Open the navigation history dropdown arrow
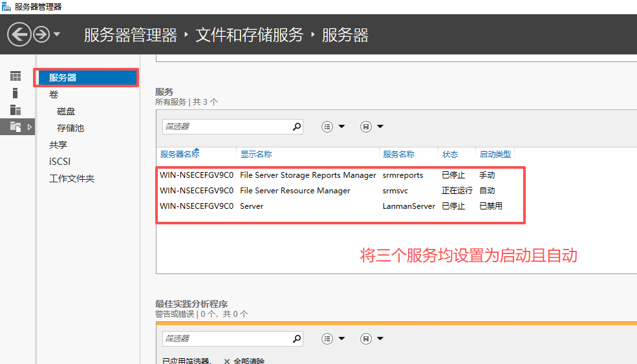637x364 pixels. click(x=57, y=34)
